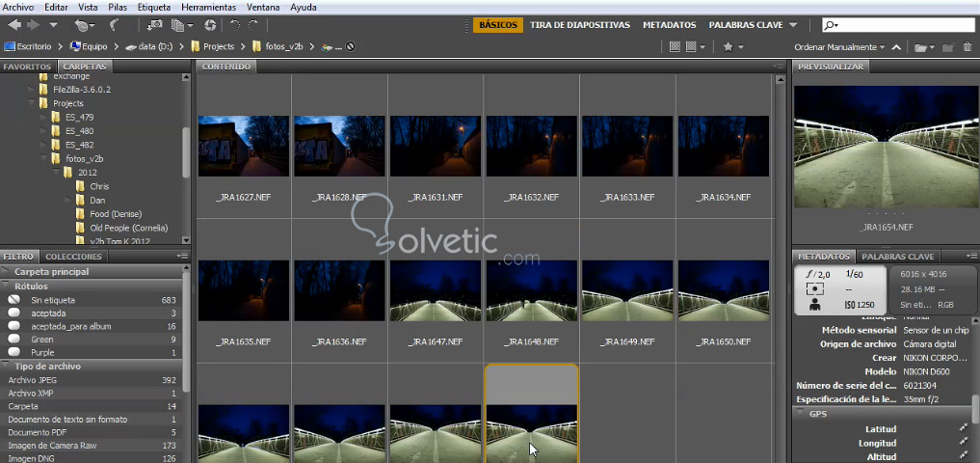Filter by Documento PDF type
Screen dimensions: 980x463
[92, 432]
